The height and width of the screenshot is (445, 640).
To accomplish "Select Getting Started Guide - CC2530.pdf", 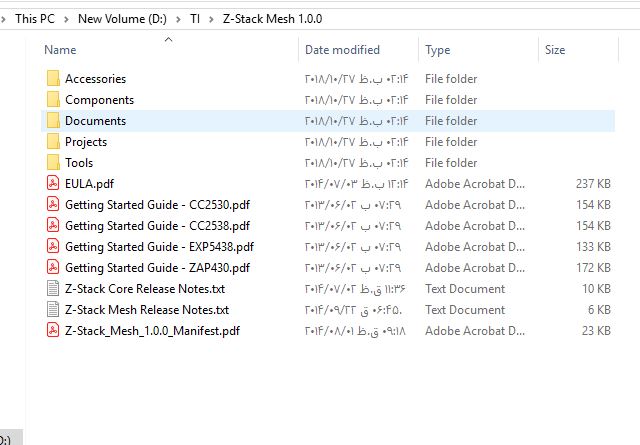I will [158, 205].
